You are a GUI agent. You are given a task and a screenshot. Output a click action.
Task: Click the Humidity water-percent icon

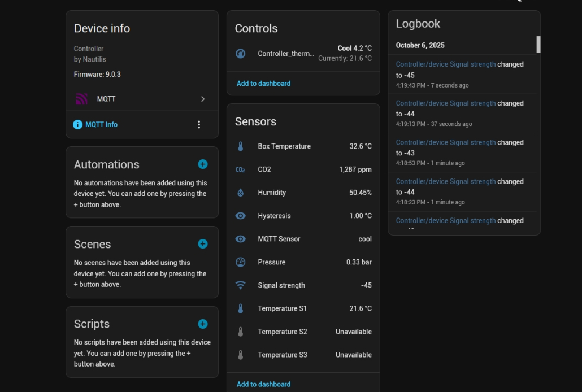click(240, 193)
